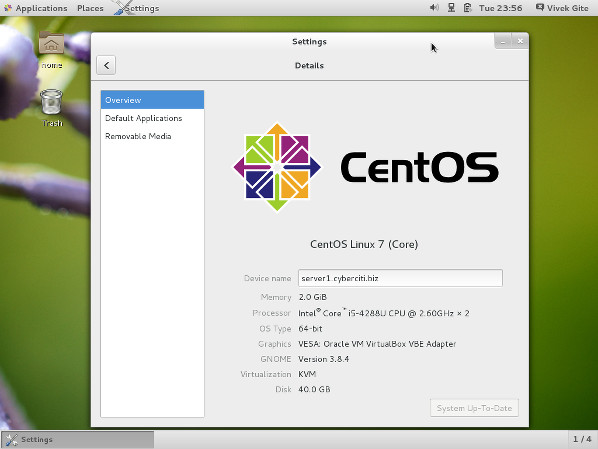Click the System Up-To-Date button
The image size is (598, 449).
coord(474,408)
